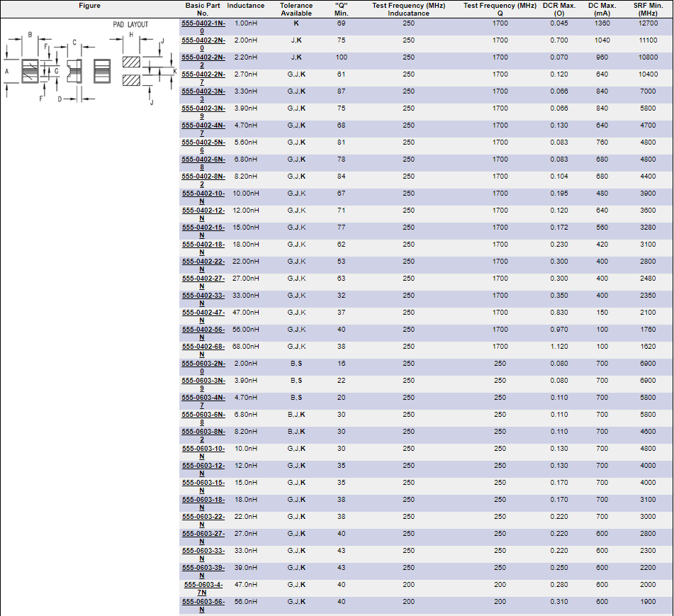Select part 555-0402-4N-7 link
This screenshot has width=674, height=616.
203,125
